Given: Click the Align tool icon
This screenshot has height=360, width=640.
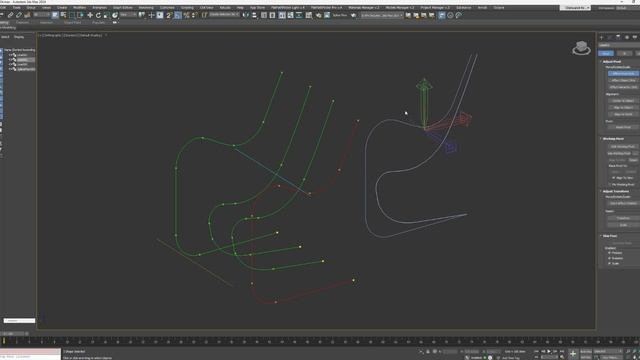Looking at the screenshot, I should click(254, 15).
